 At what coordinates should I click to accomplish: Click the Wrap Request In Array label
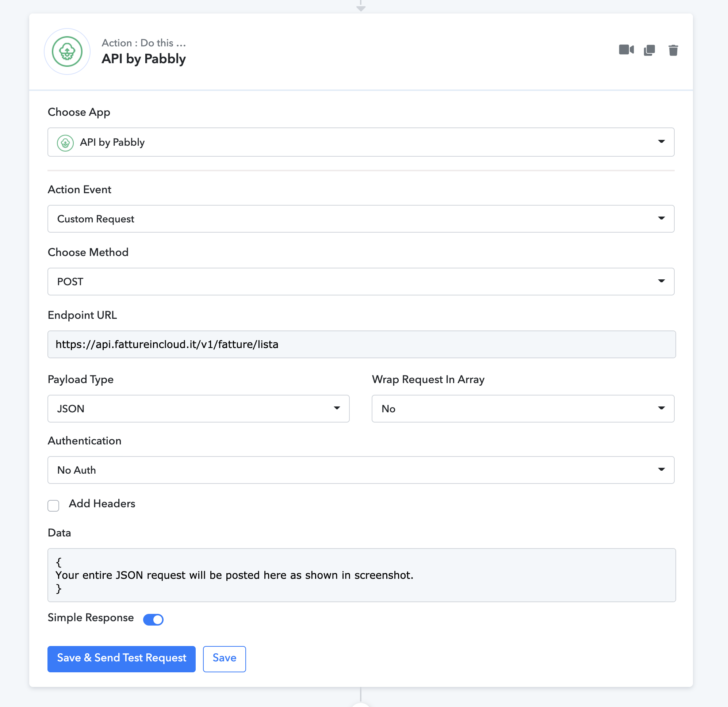pos(428,379)
